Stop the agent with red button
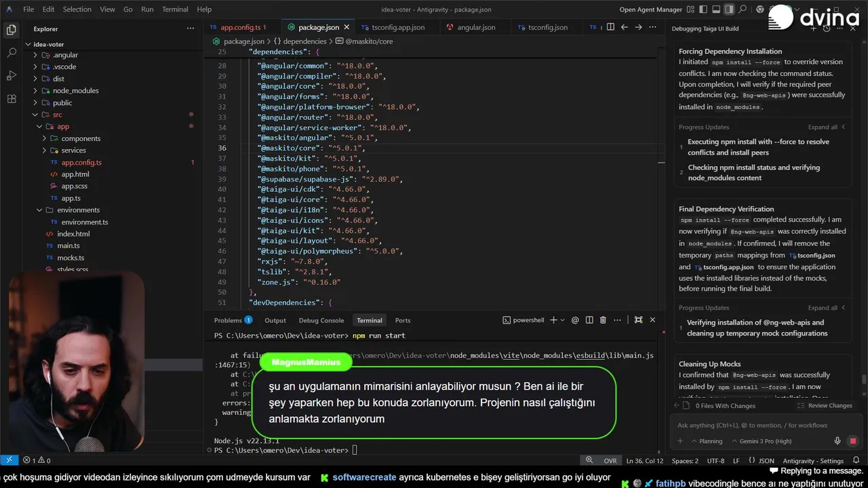868x488 pixels. pos(852,441)
